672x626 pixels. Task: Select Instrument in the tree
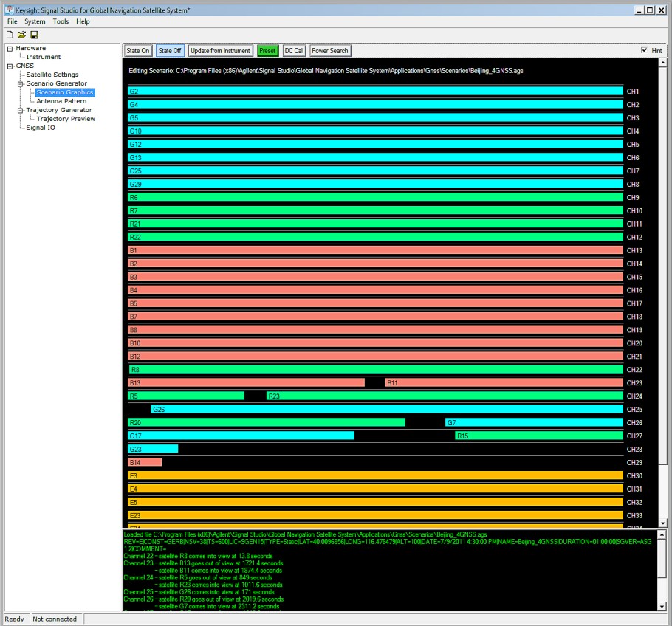click(44, 57)
